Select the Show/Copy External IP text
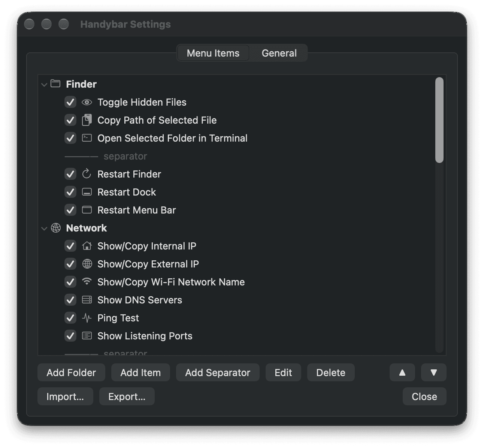Screen dimensions: 484x448 [148, 264]
